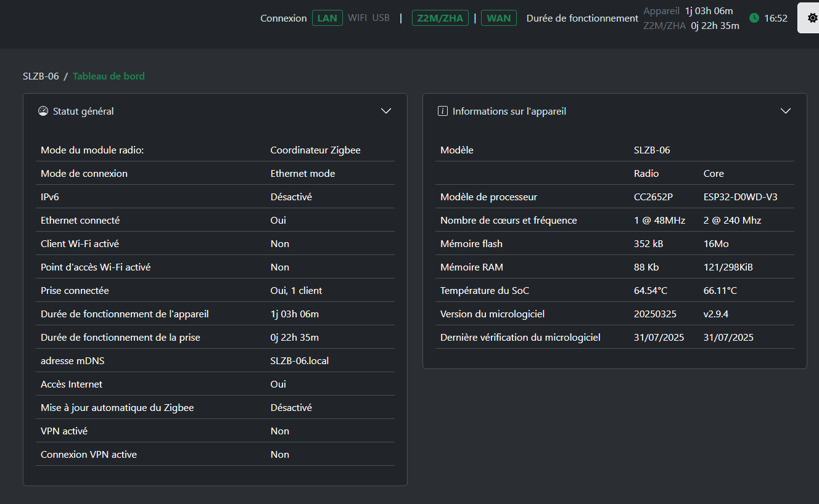Click the USB connection indicator

coord(381,18)
